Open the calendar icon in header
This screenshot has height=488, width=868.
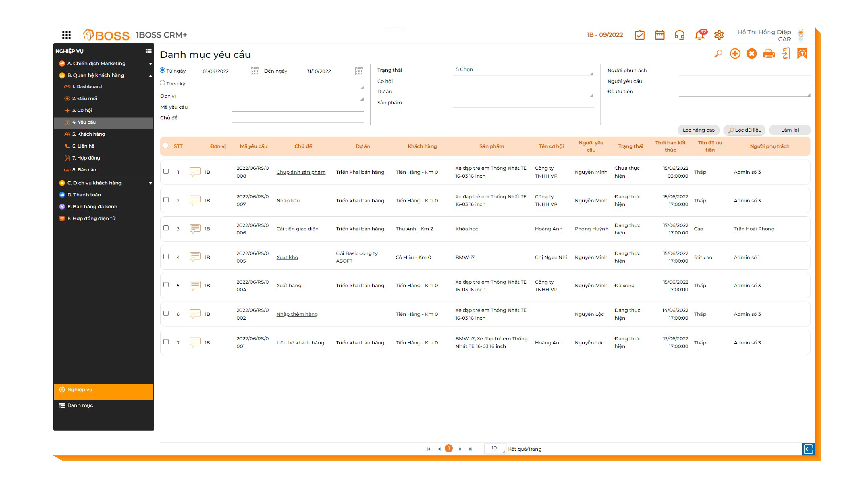(660, 35)
